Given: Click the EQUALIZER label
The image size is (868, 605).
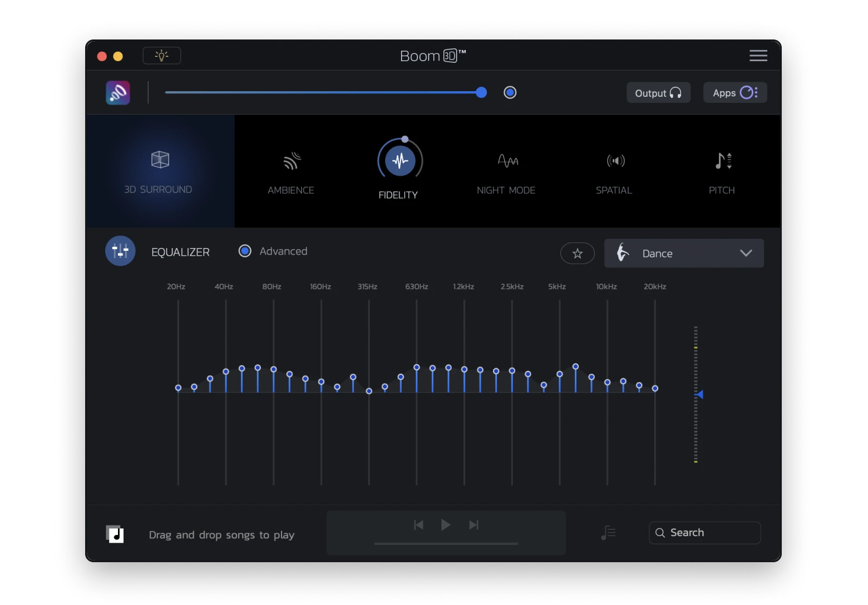Looking at the screenshot, I should (180, 252).
